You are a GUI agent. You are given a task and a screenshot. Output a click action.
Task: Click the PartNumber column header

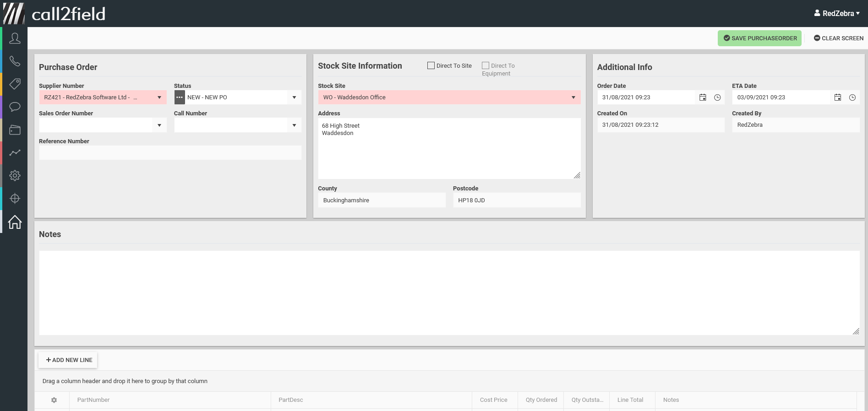[x=93, y=400]
